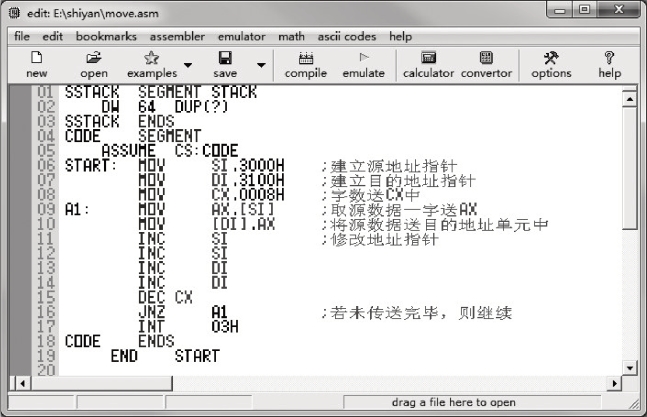The image size is (647, 417).
Task: Click 'DEC CX' on line 15
Action: (x=165, y=297)
